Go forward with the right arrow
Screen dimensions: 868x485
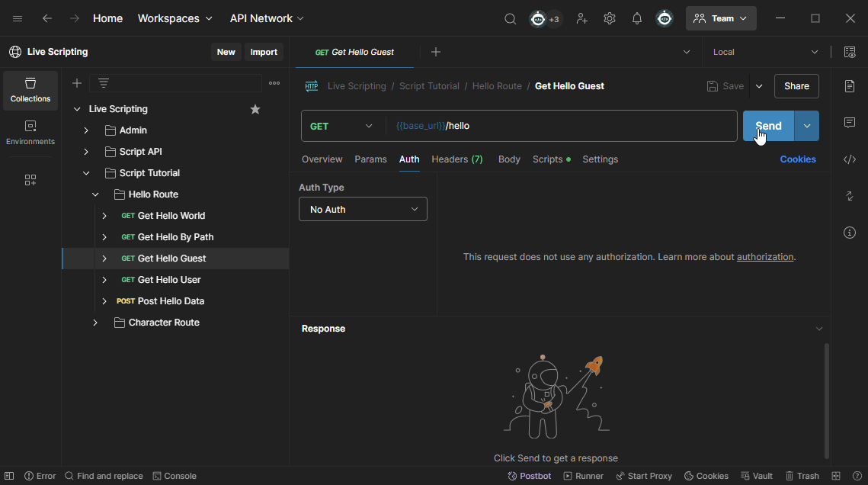74,18
